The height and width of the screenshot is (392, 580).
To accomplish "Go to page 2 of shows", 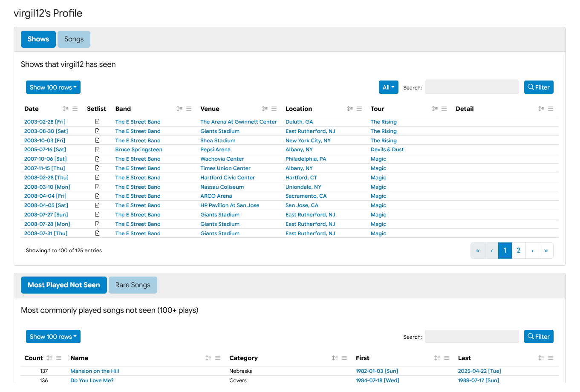I will coord(518,251).
